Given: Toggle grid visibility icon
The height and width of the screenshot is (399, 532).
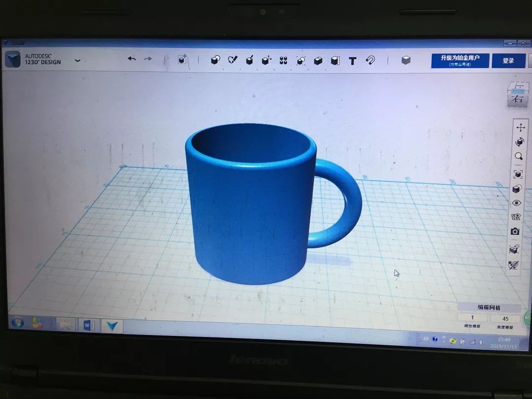Looking at the screenshot, I should [516, 217].
